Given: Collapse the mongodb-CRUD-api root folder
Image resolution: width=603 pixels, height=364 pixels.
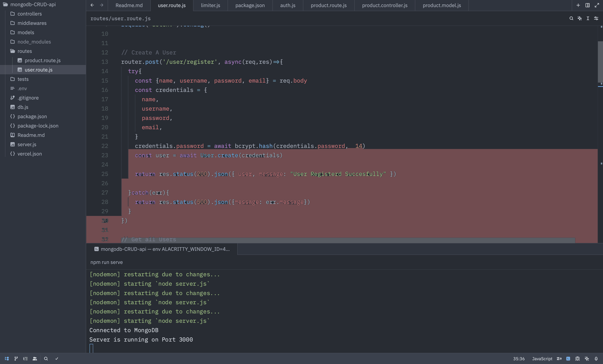Looking at the screenshot, I should (x=43, y=4).
